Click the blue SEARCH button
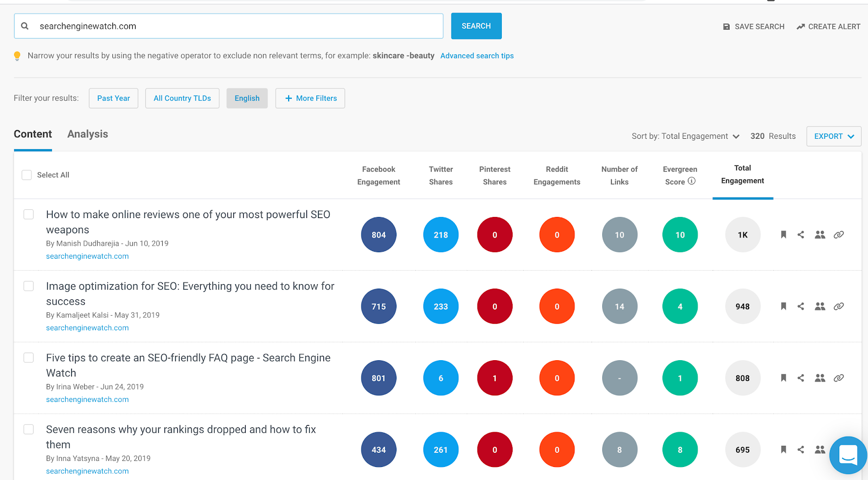The image size is (868, 480). (x=476, y=26)
